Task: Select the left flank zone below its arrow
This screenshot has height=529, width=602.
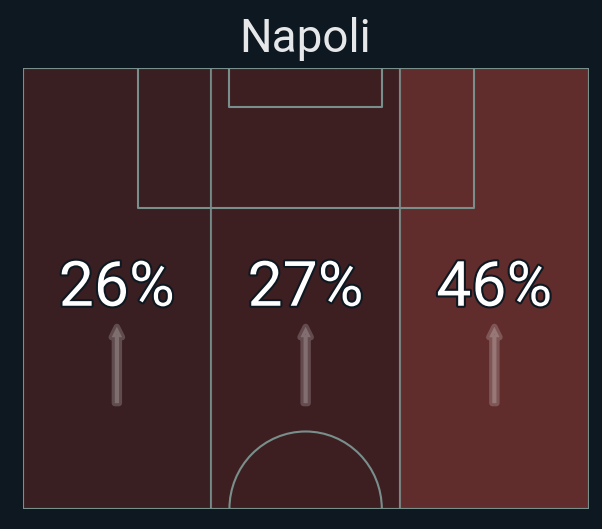Action: pos(117,457)
